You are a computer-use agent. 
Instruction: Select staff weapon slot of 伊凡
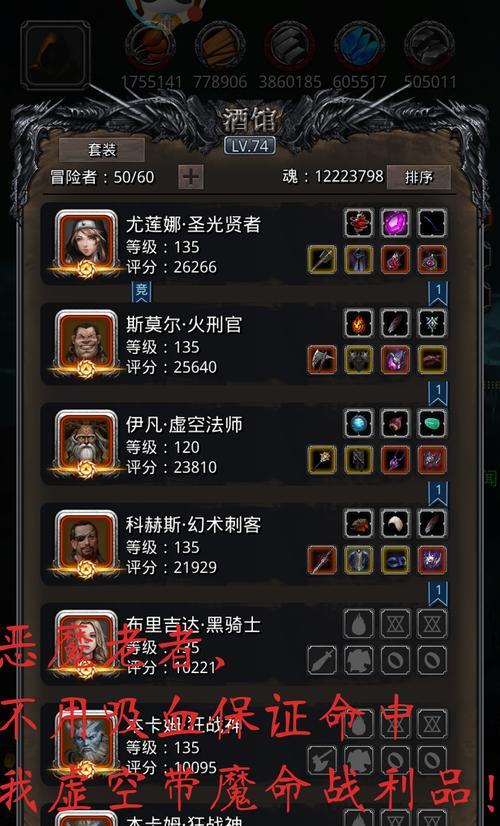(x=322, y=459)
